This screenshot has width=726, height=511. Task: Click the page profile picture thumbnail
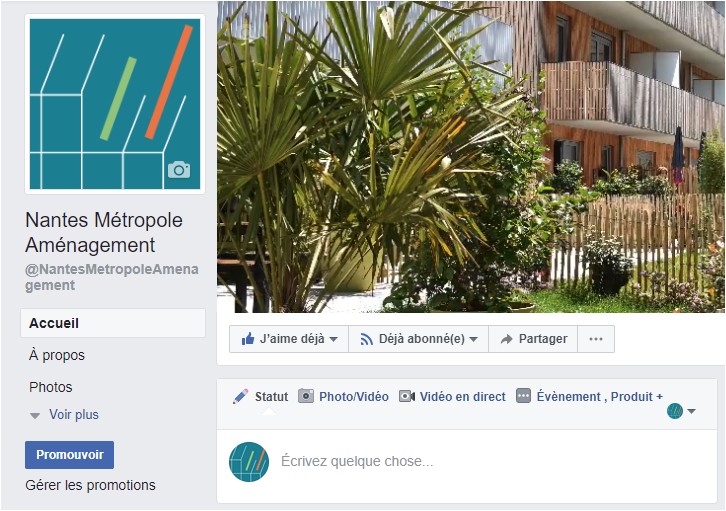coord(249,462)
